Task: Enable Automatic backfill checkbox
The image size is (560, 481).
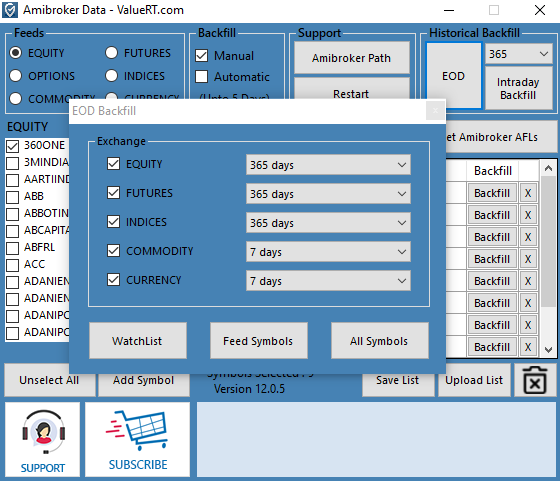Action: (x=201, y=76)
